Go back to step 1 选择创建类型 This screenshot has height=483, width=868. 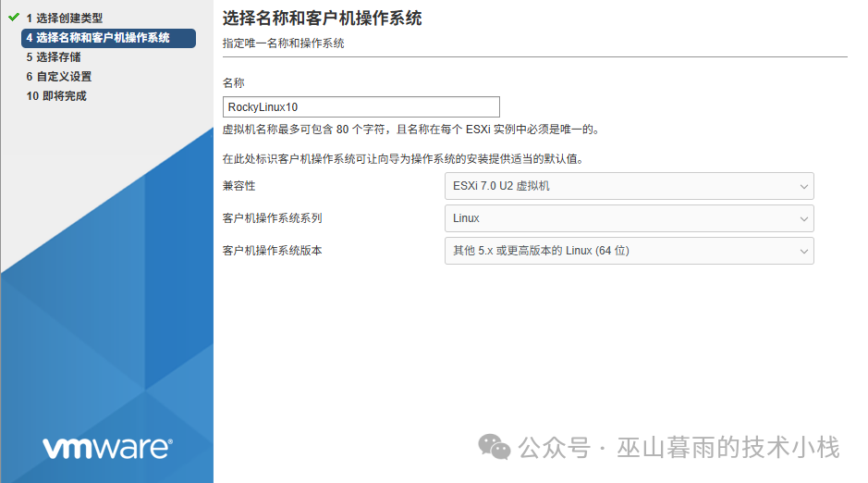coord(65,19)
